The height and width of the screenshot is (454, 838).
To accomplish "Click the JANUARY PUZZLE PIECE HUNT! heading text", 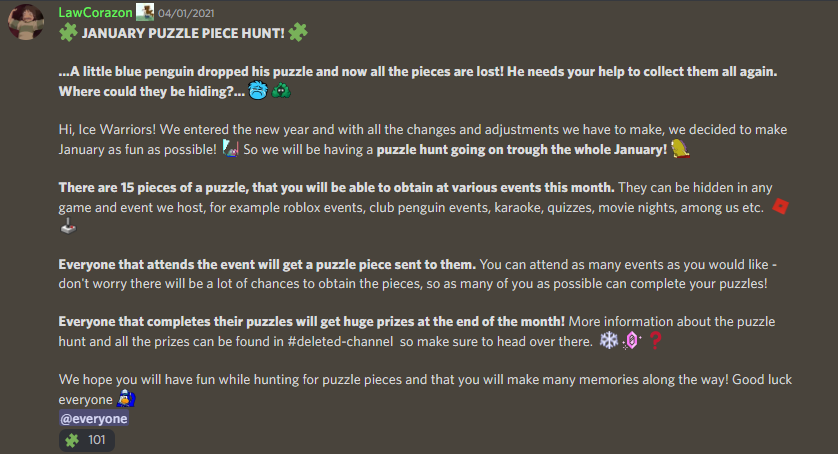I will click(183, 32).
